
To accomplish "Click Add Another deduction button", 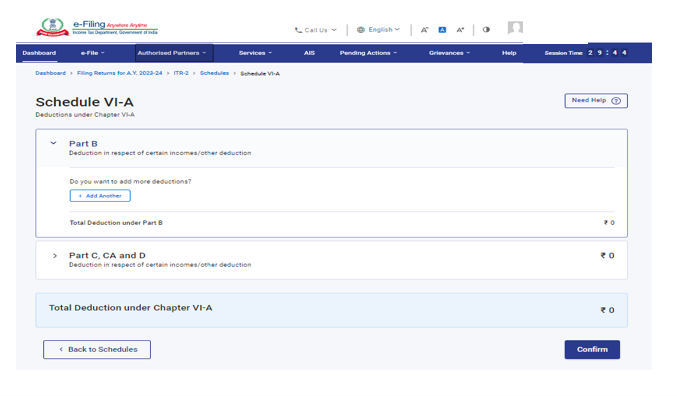I will [100, 196].
